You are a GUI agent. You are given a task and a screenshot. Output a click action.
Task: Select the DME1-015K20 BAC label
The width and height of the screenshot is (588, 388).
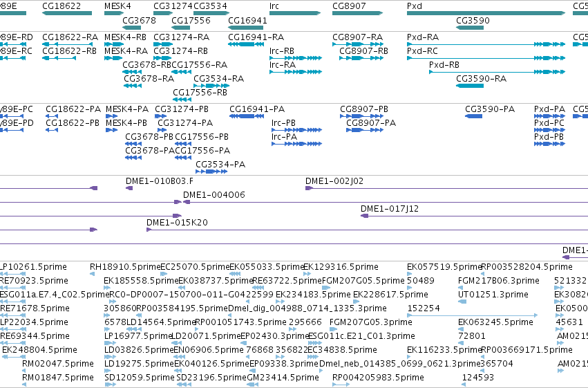tap(177, 223)
